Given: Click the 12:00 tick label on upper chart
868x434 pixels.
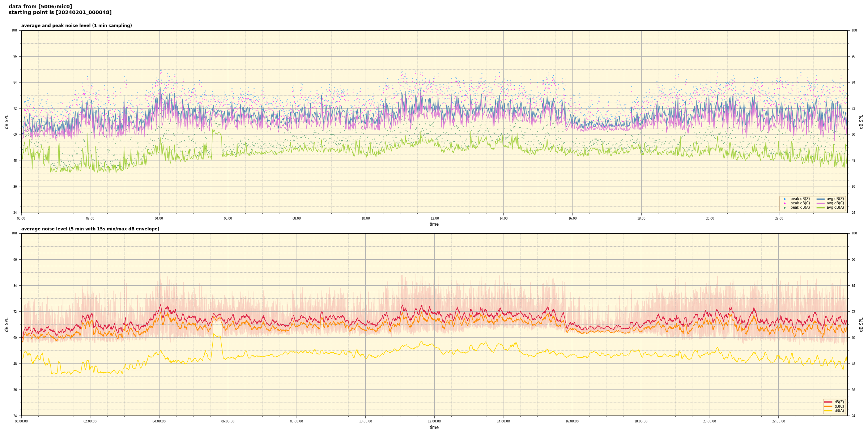Looking at the screenshot, I should pos(434,218).
